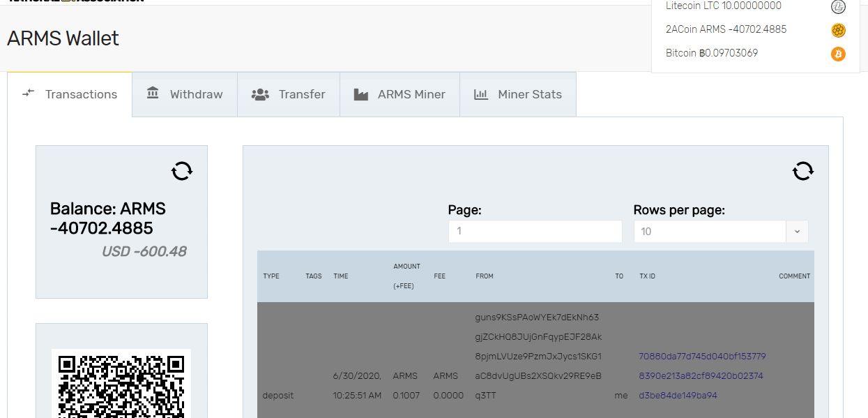Click the FROM column header
Viewport: 868px width, 418px height.
(x=485, y=276)
